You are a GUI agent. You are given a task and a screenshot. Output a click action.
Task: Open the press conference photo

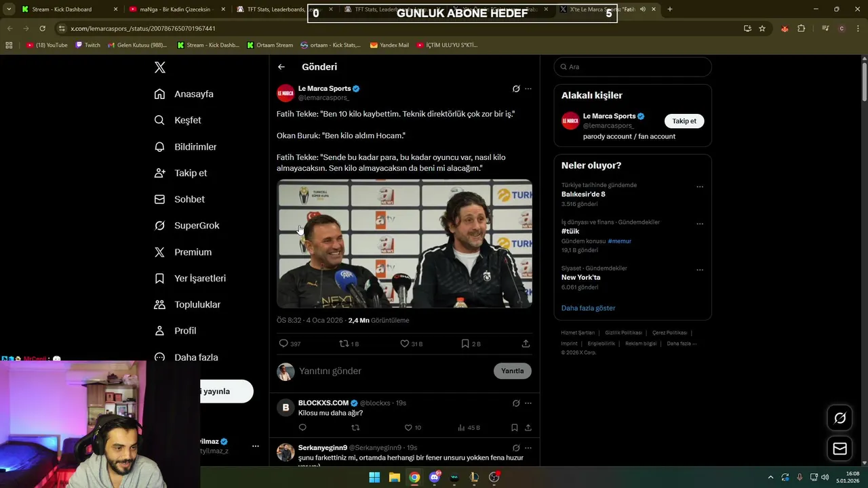pos(404,243)
